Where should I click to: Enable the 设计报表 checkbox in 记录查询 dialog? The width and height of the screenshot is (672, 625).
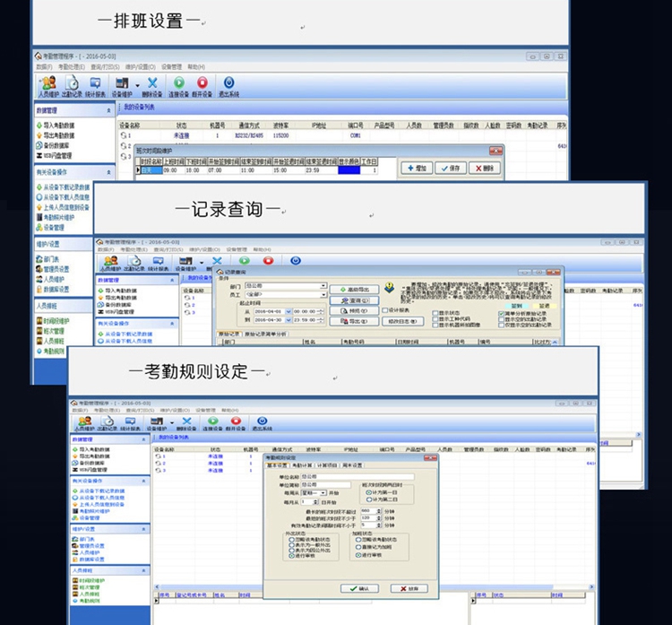[x=385, y=310]
